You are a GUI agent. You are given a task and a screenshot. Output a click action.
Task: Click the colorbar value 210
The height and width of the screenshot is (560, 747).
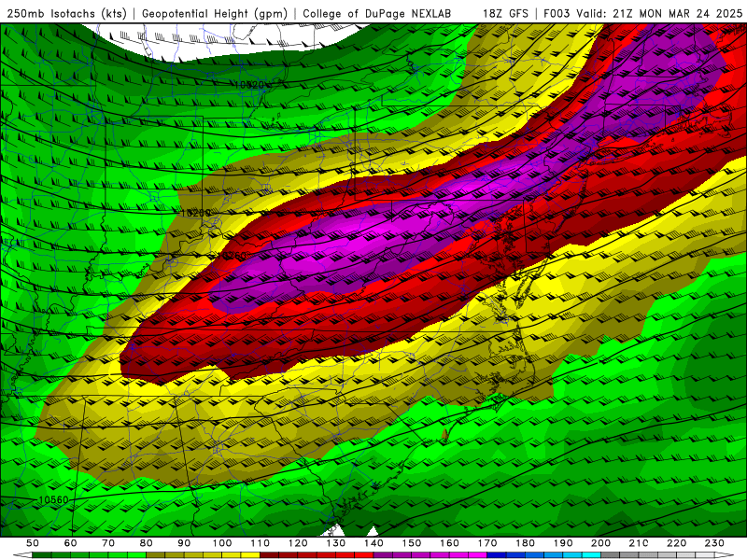tap(639, 543)
